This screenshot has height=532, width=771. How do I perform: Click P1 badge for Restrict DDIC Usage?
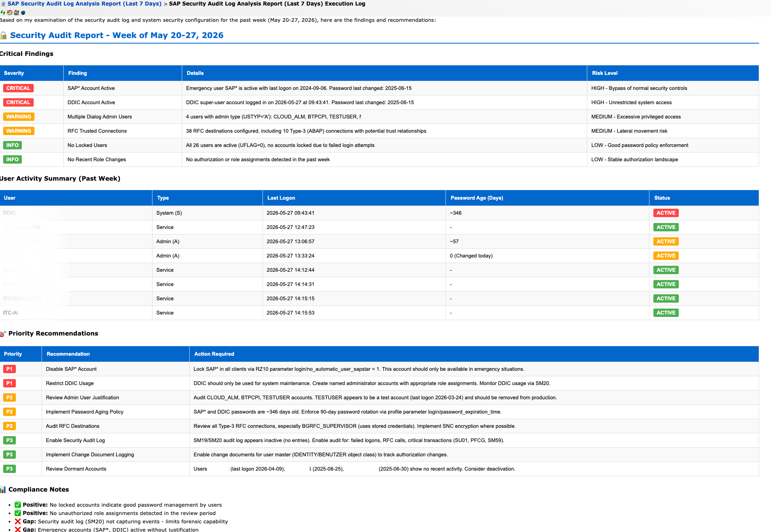pos(10,383)
